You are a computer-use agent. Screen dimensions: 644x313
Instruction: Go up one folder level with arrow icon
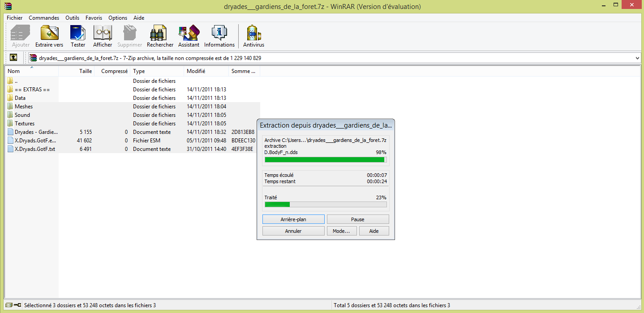[x=13, y=58]
